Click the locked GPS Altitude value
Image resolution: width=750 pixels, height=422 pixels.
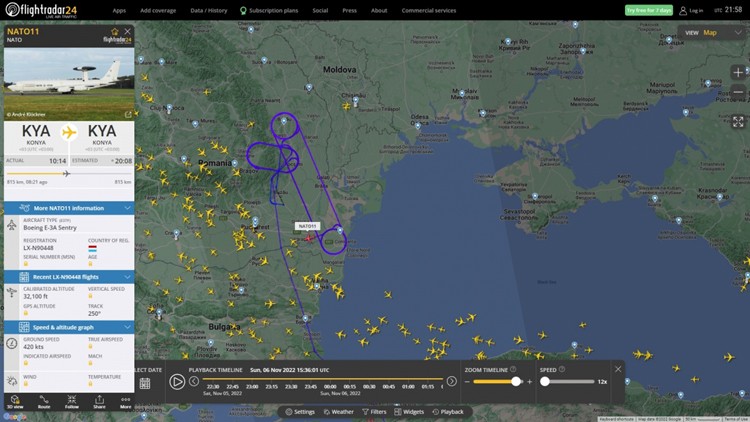pyautogui.click(x=26, y=313)
